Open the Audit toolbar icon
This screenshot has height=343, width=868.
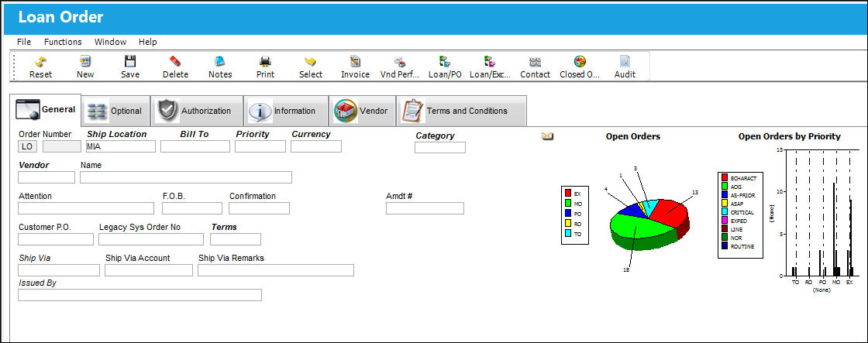(625, 61)
